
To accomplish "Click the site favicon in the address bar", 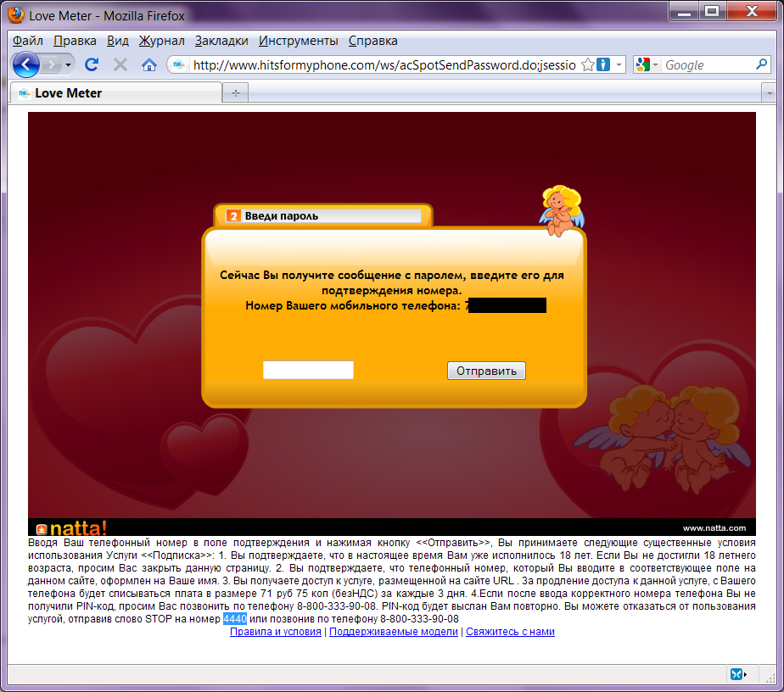I will (x=178, y=65).
